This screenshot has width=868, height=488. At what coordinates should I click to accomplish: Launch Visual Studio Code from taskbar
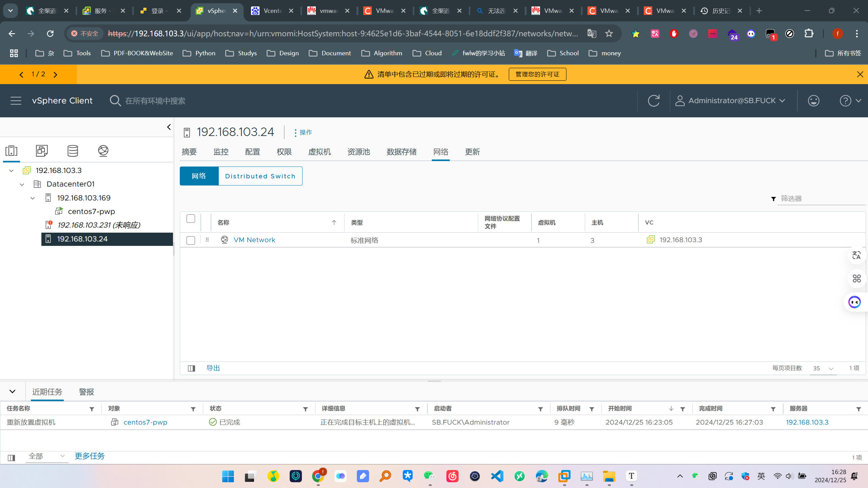(497, 476)
